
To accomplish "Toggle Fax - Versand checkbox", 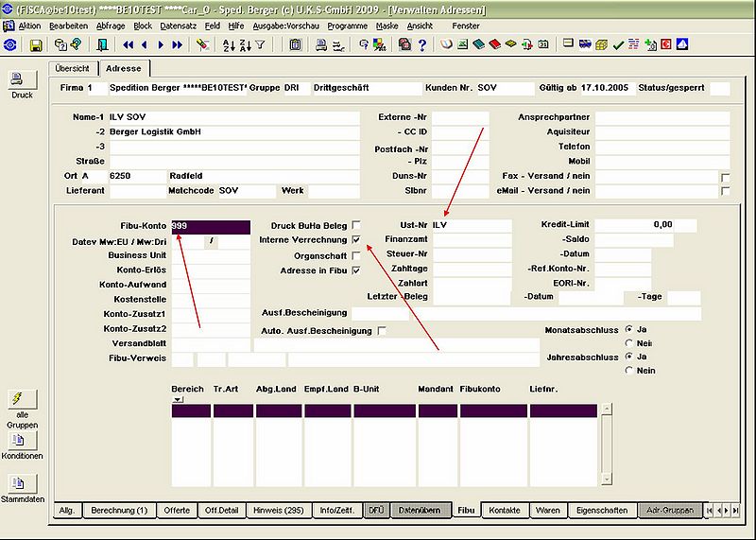I will (x=725, y=178).
